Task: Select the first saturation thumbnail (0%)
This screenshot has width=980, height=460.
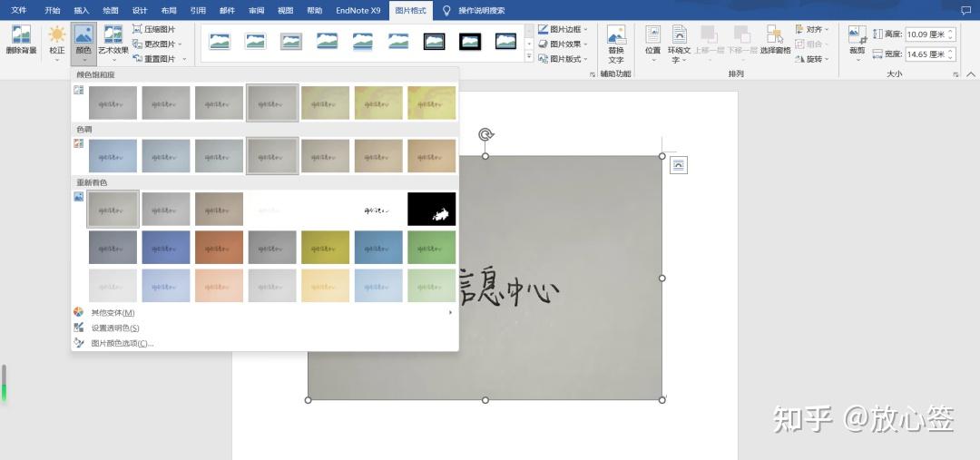Action: pyautogui.click(x=113, y=103)
